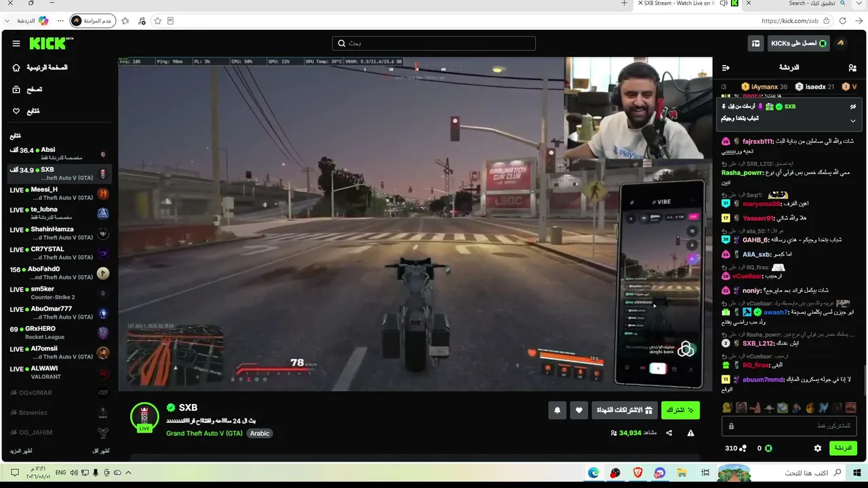Open Discord from the taskbar
Viewport: 868px width, 488px height.
coord(660,472)
